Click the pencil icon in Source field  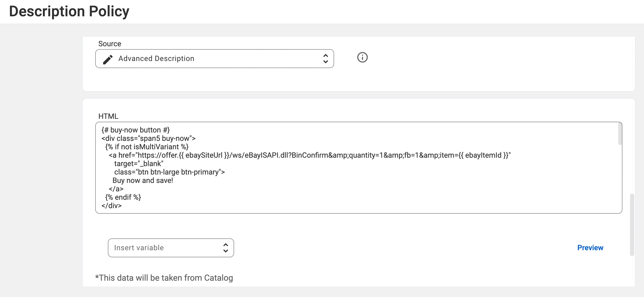108,59
